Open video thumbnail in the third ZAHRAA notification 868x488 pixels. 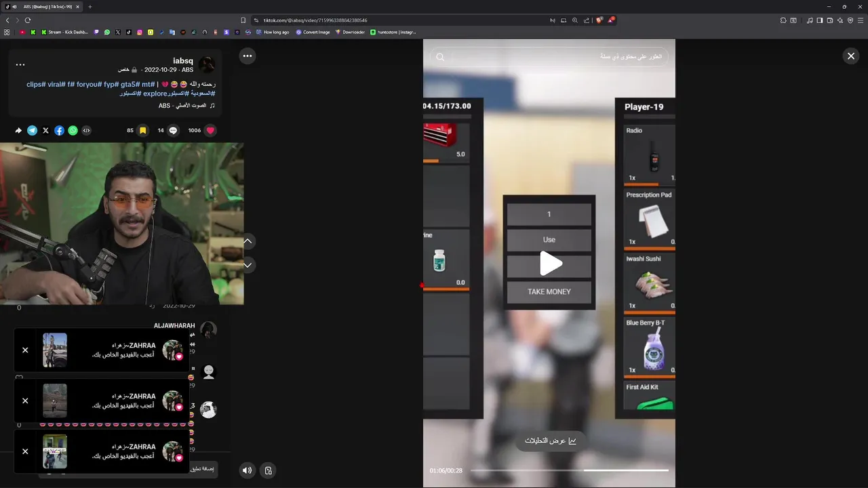(x=55, y=451)
